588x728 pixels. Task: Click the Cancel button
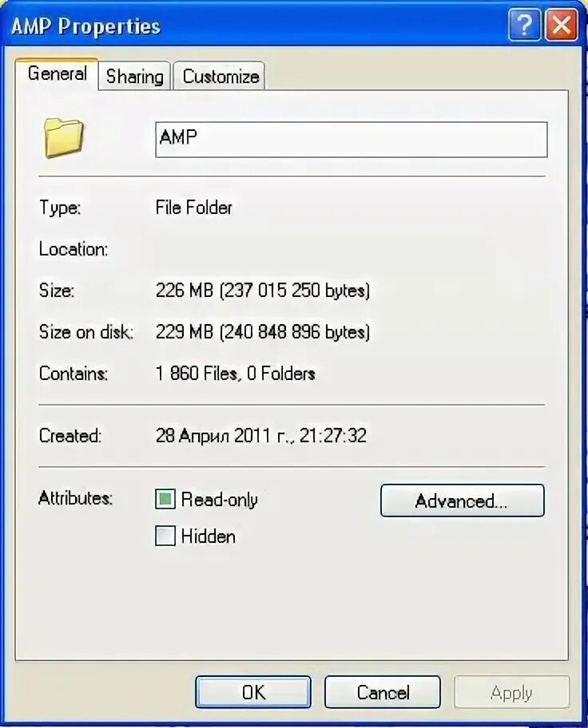[383, 692]
